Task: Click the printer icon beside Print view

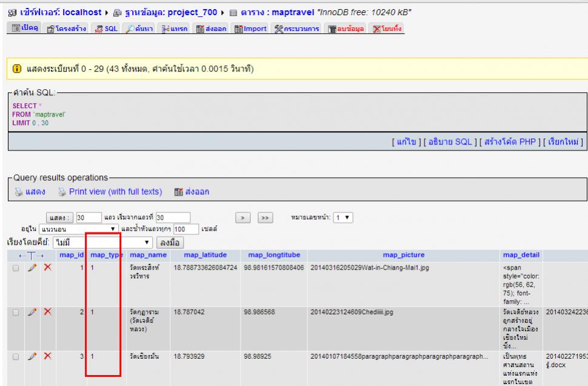Action: [x=61, y=191]
